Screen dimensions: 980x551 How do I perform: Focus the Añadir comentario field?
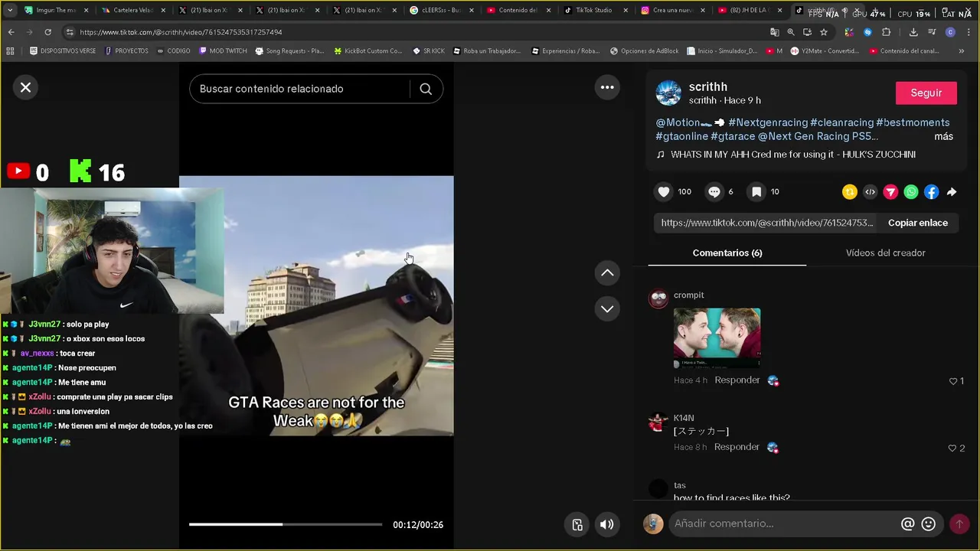[781, 523]
